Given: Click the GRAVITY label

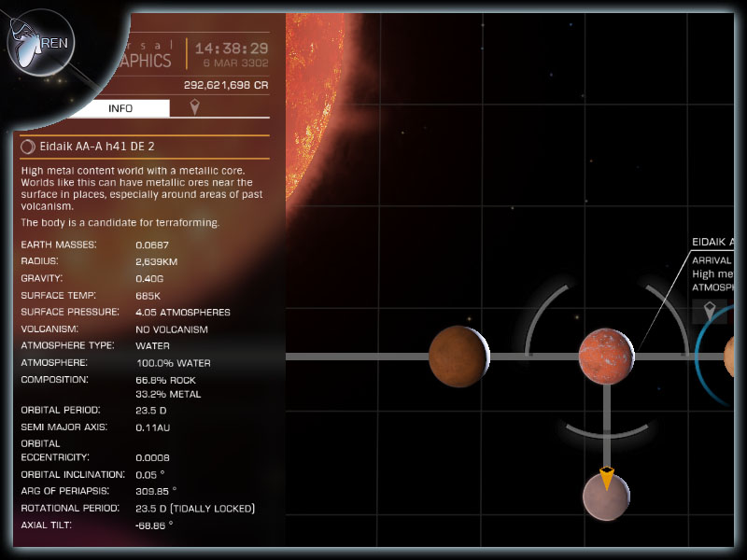Looking at the screenshot, I should tap(42, 278).
